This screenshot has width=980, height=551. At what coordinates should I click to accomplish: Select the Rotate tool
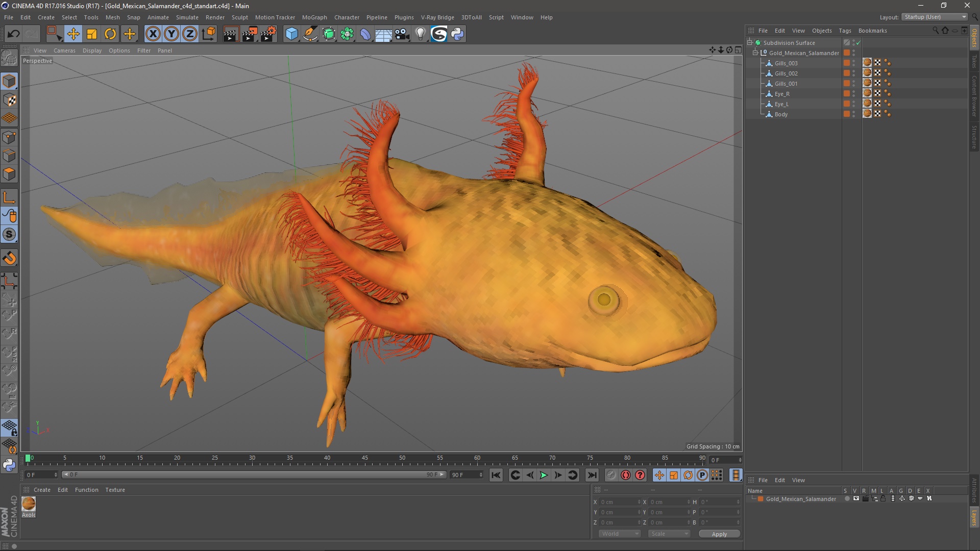110,34
